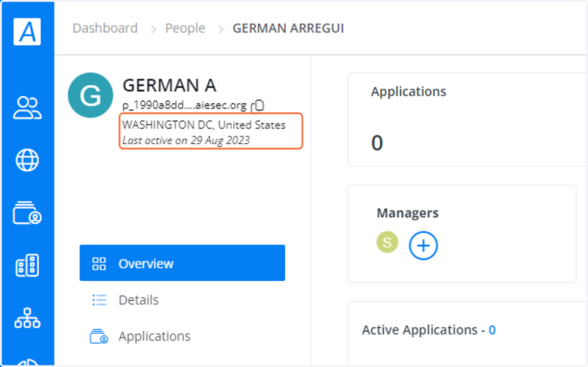Click GERMAN ARREGUI in the breadcrumb
The height and width of the screenshot is (367, 588).
pos(288,28)
